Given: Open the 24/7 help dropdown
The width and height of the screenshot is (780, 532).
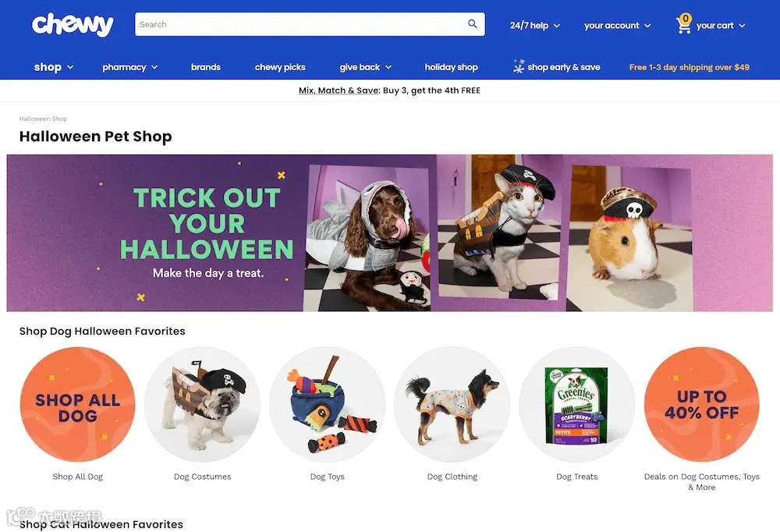Looking at the screenshot, I should click(535, 26).
